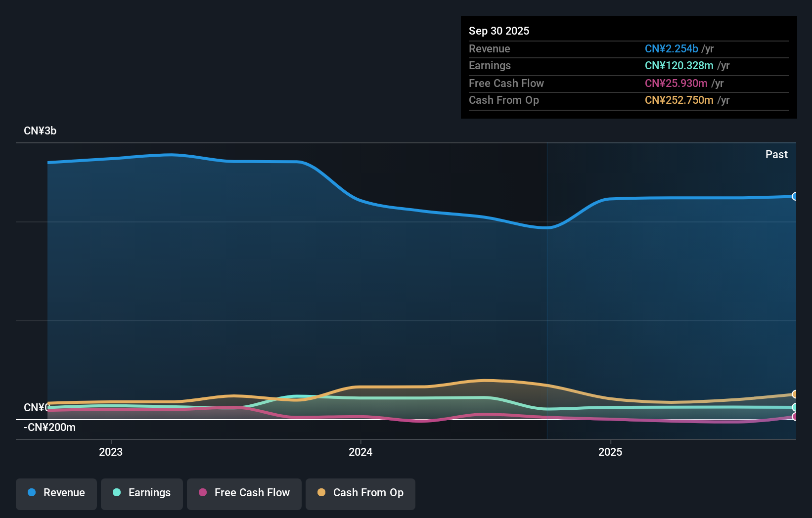The height and width of the screenshot is (518, 812).
Task: Click the Cash From Op tooltip row label
Action: 504,100
